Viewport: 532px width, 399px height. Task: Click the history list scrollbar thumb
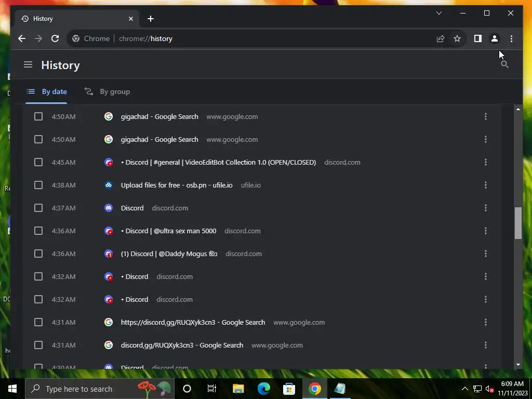(x=518, y=223)
